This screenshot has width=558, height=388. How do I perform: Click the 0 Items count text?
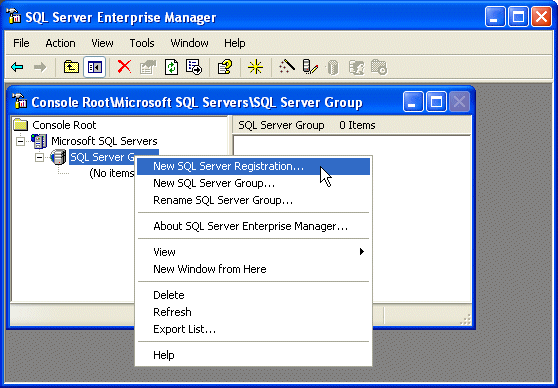357,125
